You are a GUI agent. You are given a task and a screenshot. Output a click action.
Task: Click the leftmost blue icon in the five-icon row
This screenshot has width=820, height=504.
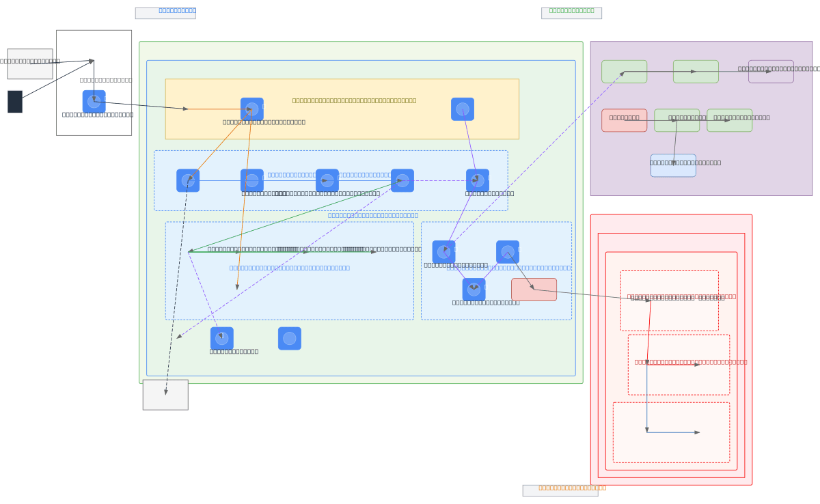pyautogui.click(x=188, y=181)
